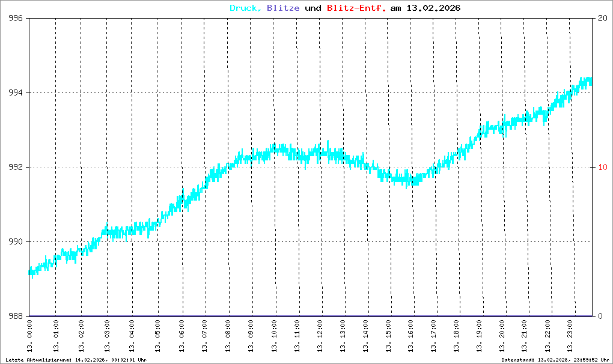Click time label '13. 11:00'
613x364 pixels.
tap(297, 336)
